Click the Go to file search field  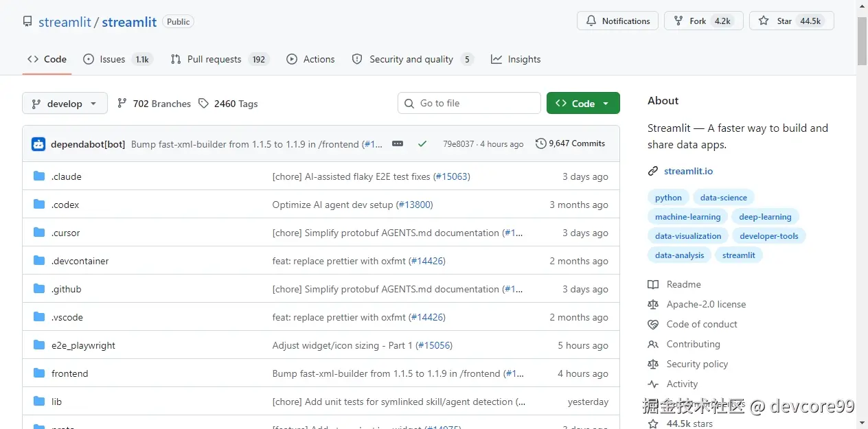469,103
